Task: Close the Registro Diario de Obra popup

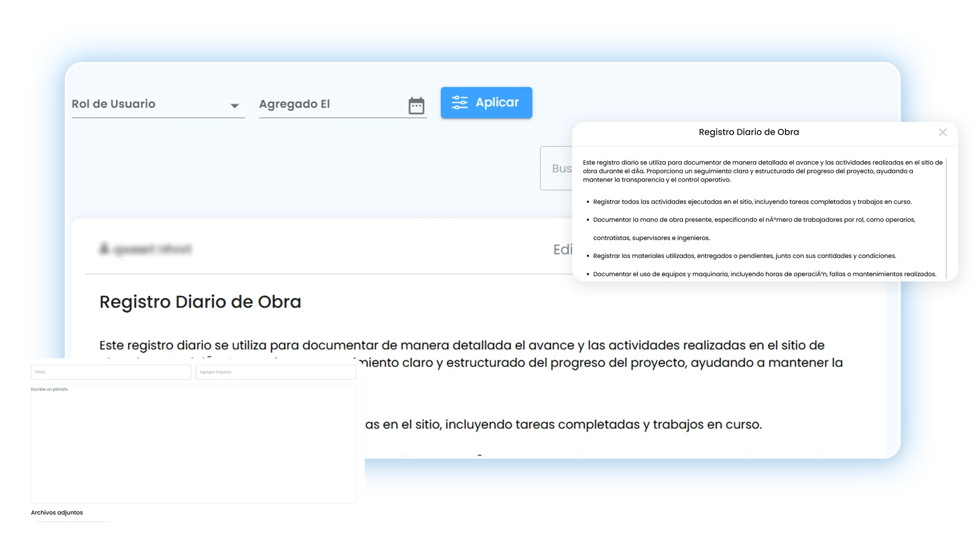Action: click(x=942, y=132)
